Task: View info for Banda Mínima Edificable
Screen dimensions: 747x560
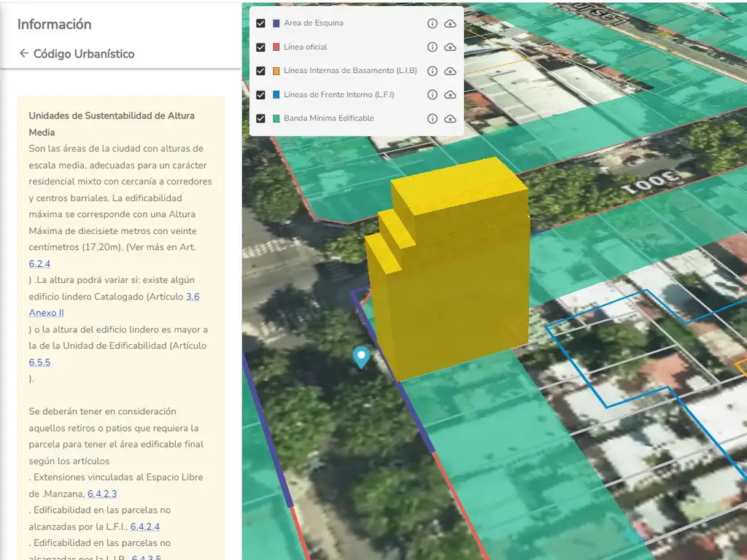Action: (x=432, y=119)
